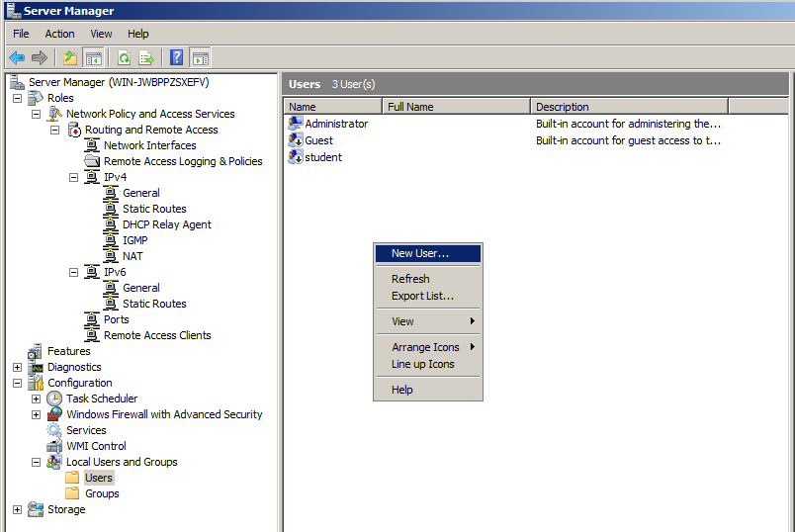Sort by the Description column header

(x=629, y=107)
